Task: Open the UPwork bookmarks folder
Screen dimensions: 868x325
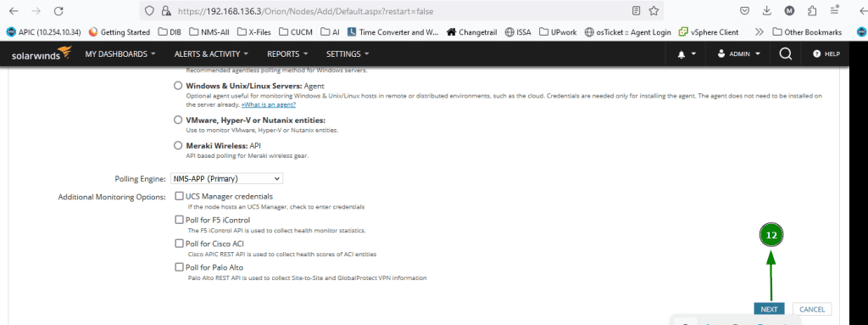Action: [558, 32]
